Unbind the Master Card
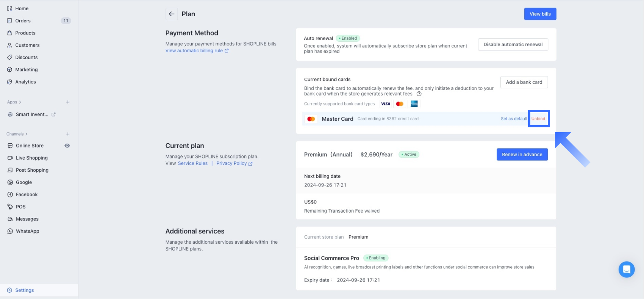644x299 pixels. [x=538, y=119]
